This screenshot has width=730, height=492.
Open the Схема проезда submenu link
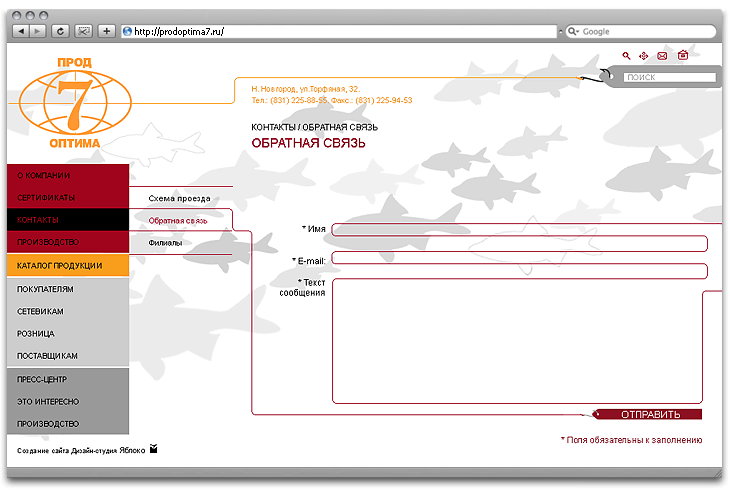coord(179,198)
